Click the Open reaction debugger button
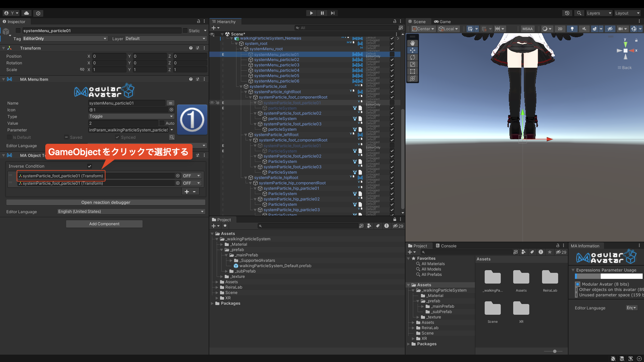Viewport: 644px width, 362px height. (106, 202)
